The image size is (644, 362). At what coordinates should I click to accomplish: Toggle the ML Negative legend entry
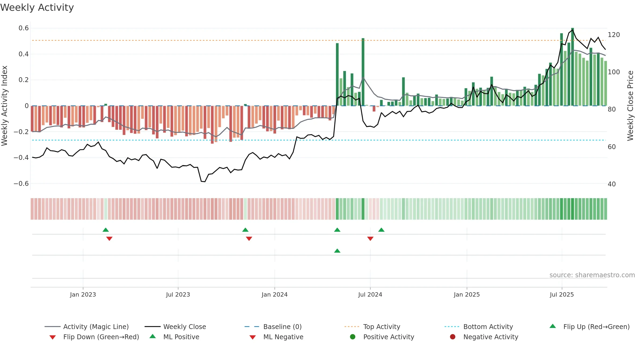(276, 337)
